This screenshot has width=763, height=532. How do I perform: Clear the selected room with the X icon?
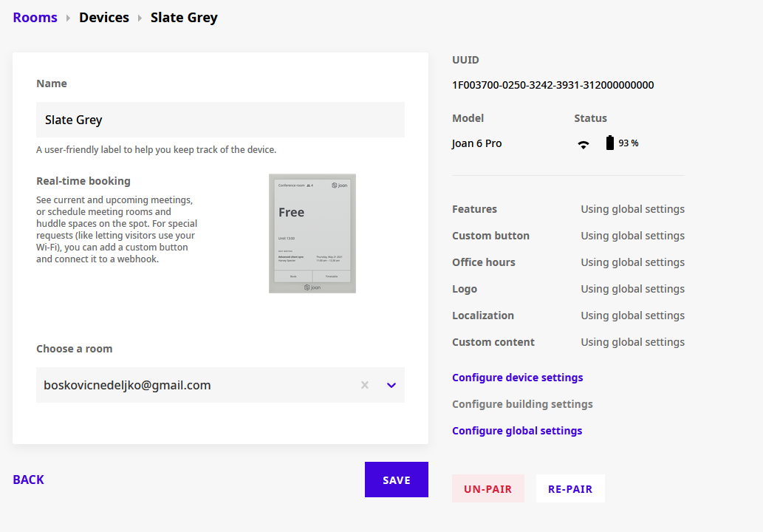point(364,385)
